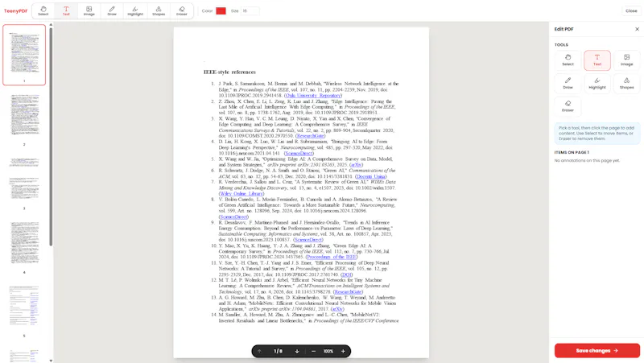Viewport: 644px width, 363px height.
Task: Open arXiv link in reference 5
Action: (x=356, y=165)
